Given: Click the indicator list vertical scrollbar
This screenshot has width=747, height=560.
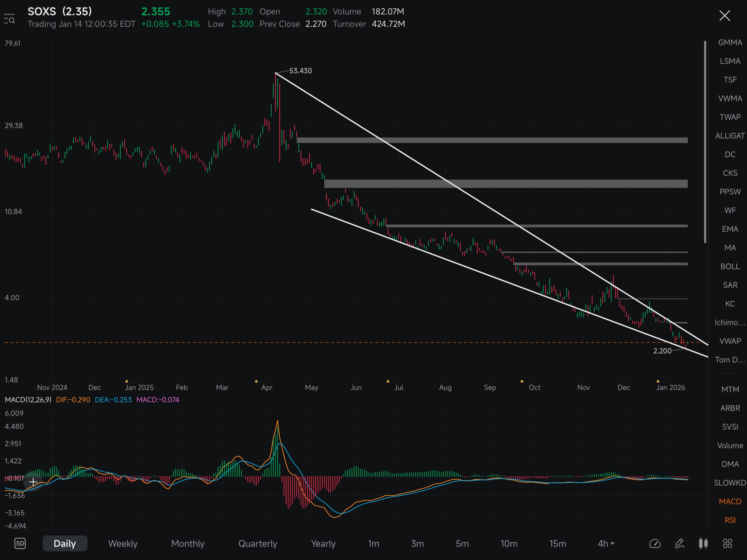Looking at the screenshot, I should [x=705, y=142].
